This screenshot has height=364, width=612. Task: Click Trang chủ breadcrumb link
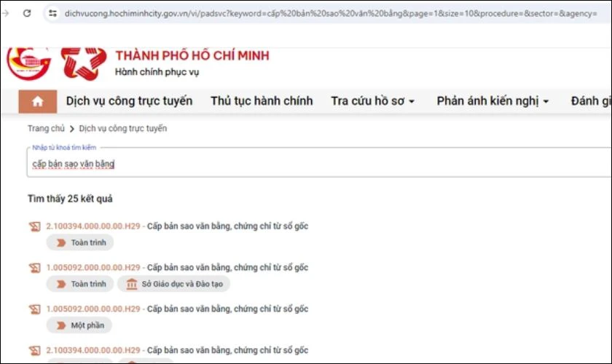pyautogui.click(x=46, y=128)
